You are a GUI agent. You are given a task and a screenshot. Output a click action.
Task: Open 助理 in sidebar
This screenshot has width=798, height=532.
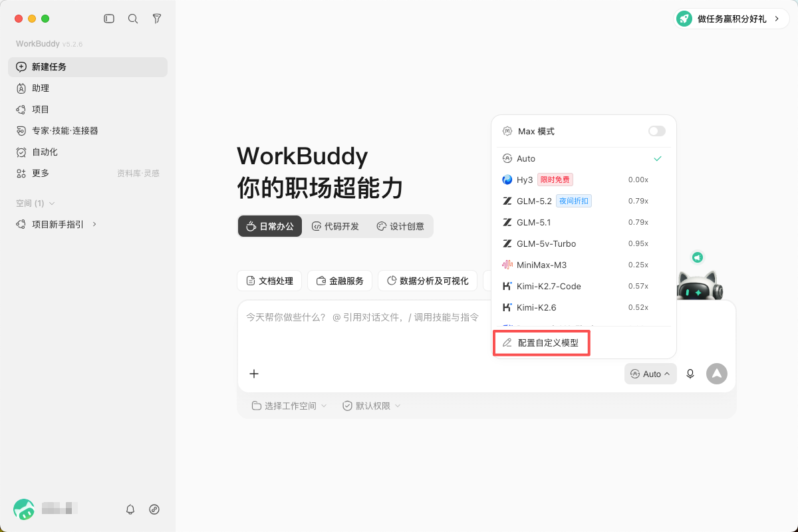[x=88, y=88]
